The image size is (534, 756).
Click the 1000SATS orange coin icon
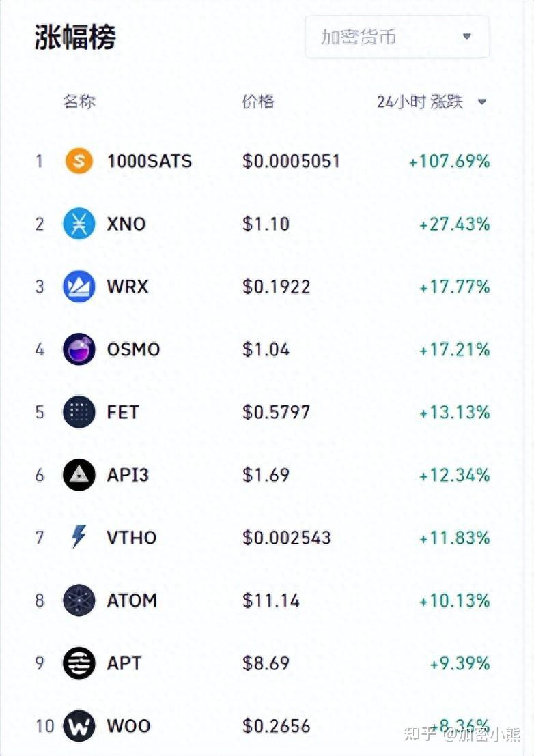79,160
